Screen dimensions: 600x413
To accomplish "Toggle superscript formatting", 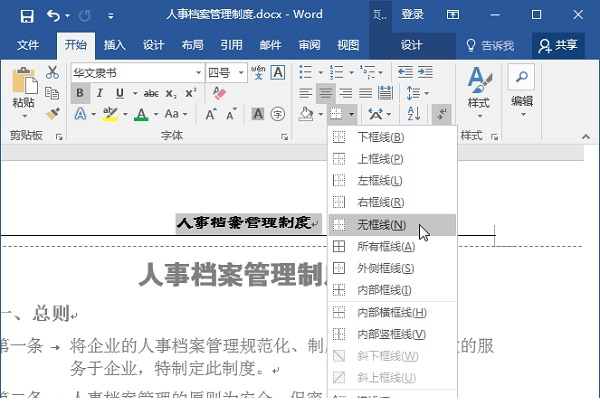I will tap(191, 93).
